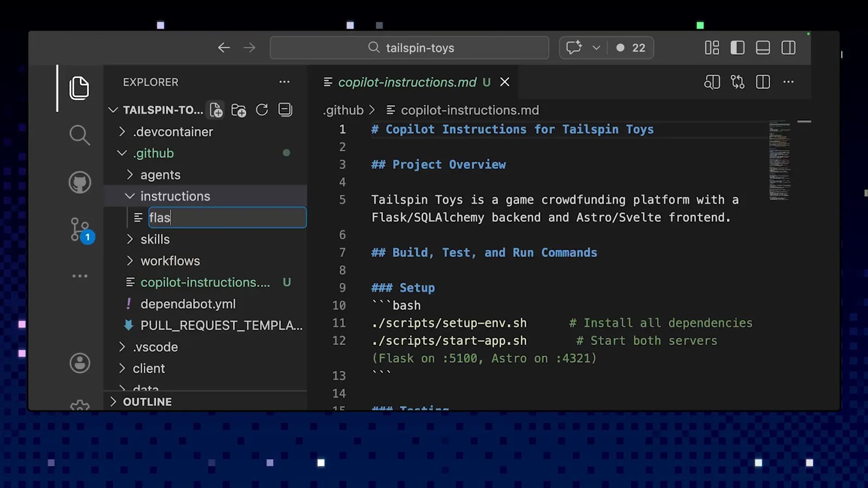Close the copilot-instructions.md tab

tap(505, 82)
